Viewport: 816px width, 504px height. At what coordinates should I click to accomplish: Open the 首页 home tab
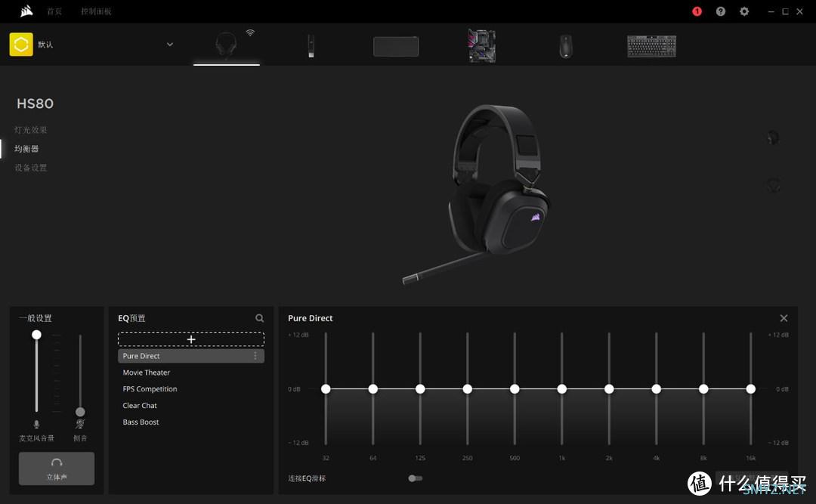[54, 11]
